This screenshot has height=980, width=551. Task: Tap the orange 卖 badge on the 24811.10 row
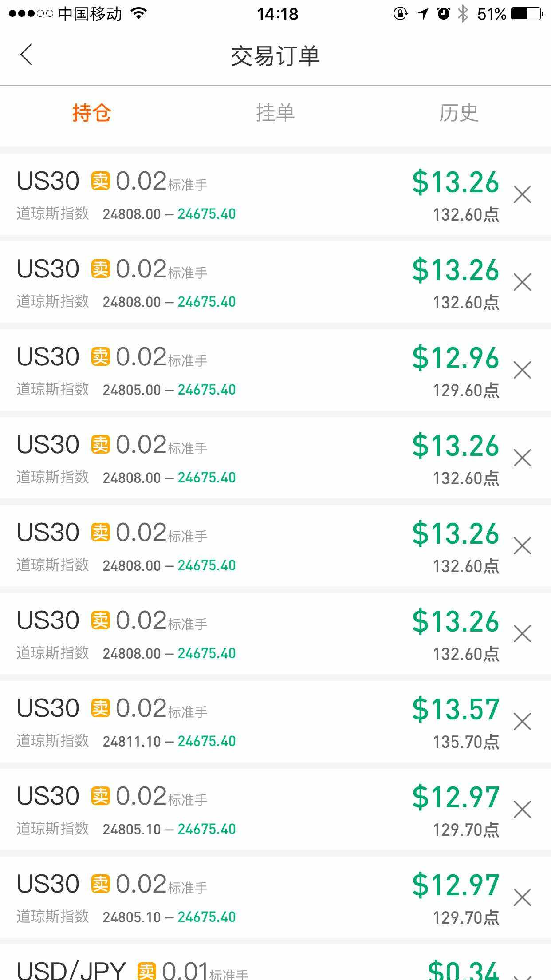pos(101,707)
